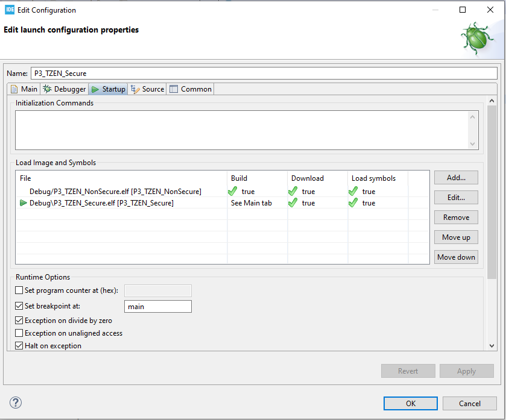Disable Exception on divide by zero
The image size is (506, 420).
pos(19,320)
